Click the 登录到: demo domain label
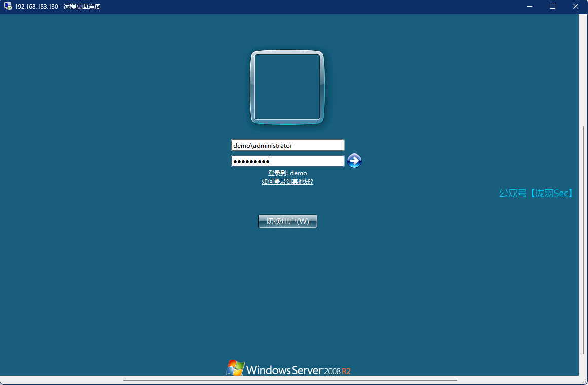The image size is (588, 385). point(287,173)
